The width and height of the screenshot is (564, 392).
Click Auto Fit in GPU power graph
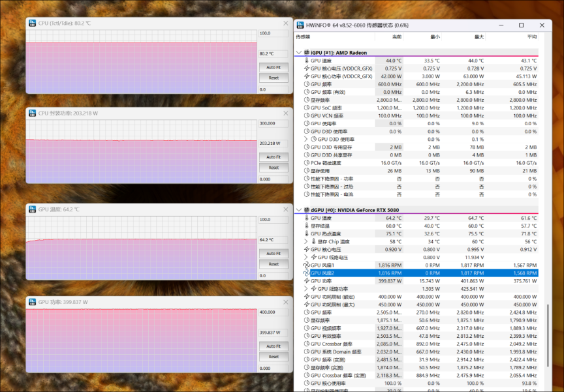[x=274, y=346]
